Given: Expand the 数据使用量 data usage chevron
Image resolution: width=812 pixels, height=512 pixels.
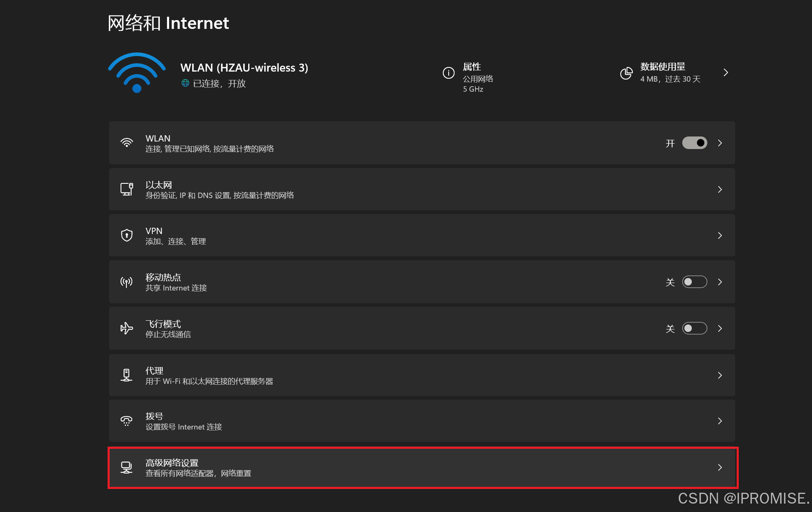Looking at the screenshot, I should coord(726,73).
